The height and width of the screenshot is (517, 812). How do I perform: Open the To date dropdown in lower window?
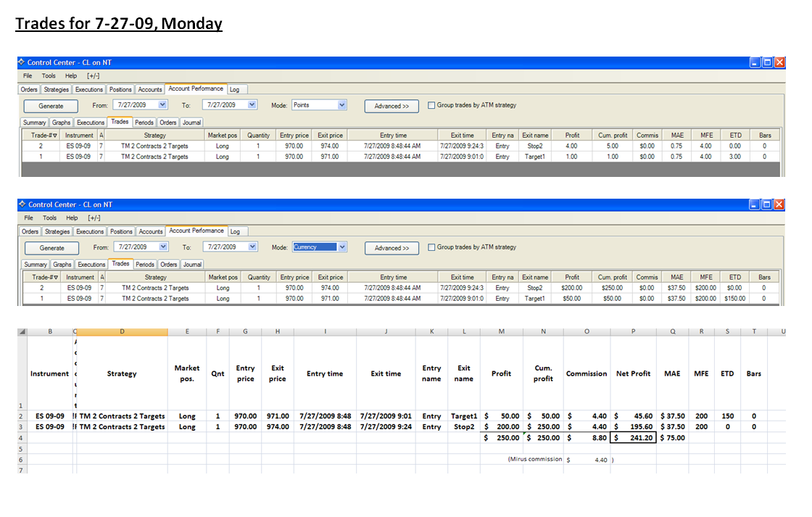click(x=252, y=247)
